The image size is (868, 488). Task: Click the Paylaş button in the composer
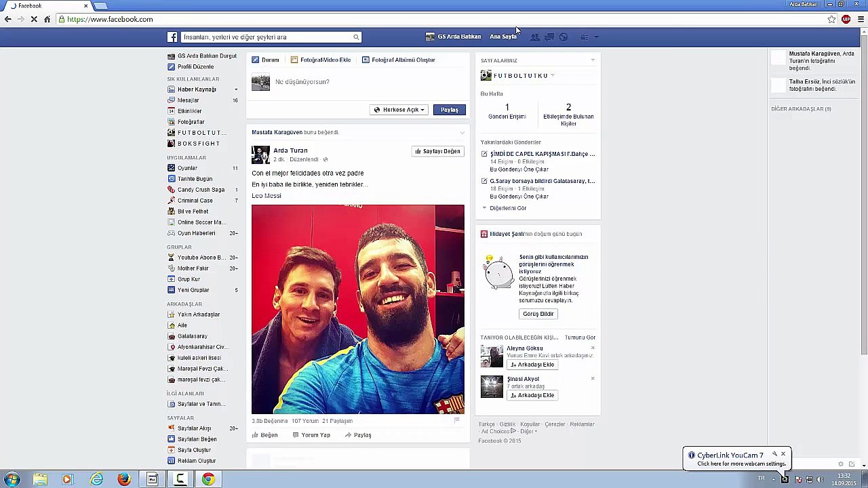coord(450,110)
